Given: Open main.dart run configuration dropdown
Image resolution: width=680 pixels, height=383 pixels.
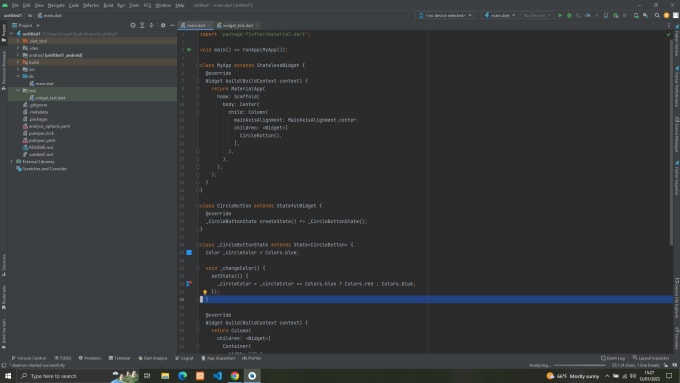Looking at the screenshot, I should coord(499,15).
